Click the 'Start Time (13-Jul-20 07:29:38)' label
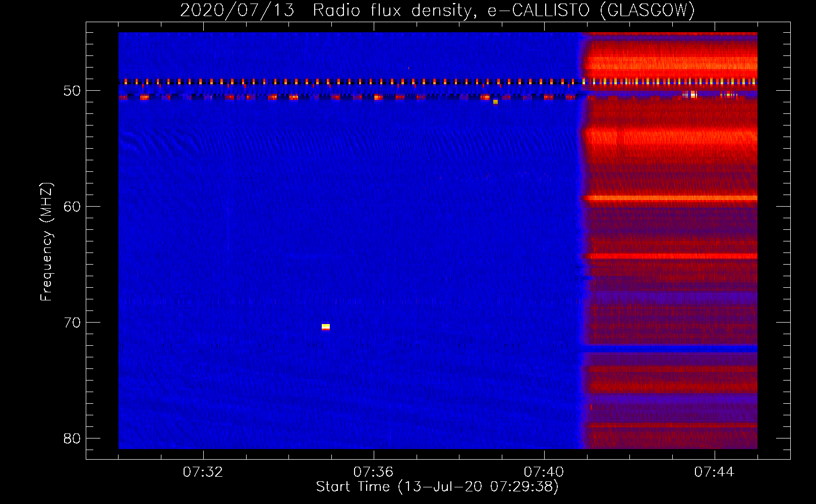816x504 pixels. tap(437, 487)
